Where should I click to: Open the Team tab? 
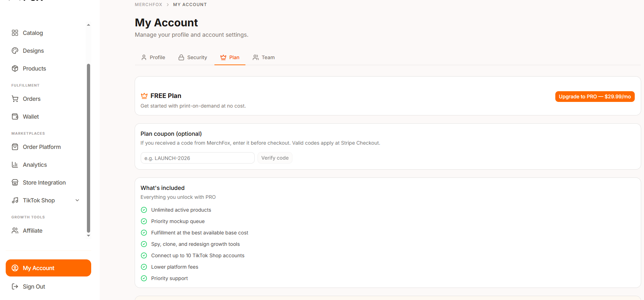[x=264, y=57]
